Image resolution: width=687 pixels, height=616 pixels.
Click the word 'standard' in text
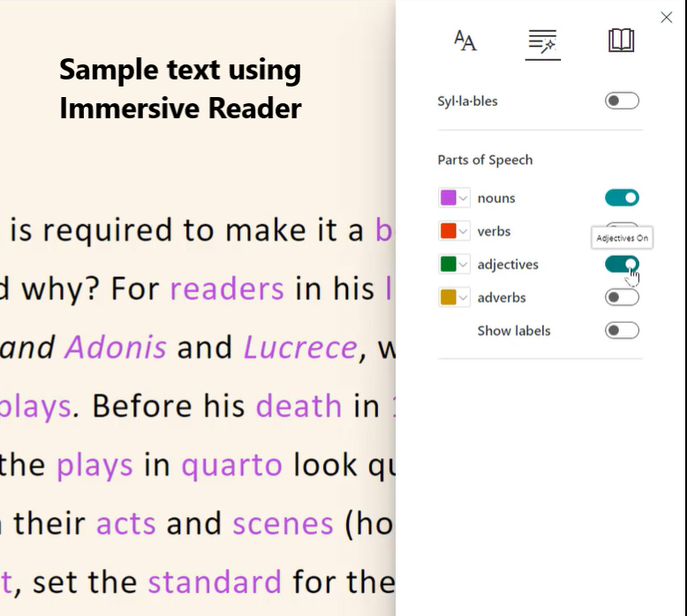coord(215,582)
